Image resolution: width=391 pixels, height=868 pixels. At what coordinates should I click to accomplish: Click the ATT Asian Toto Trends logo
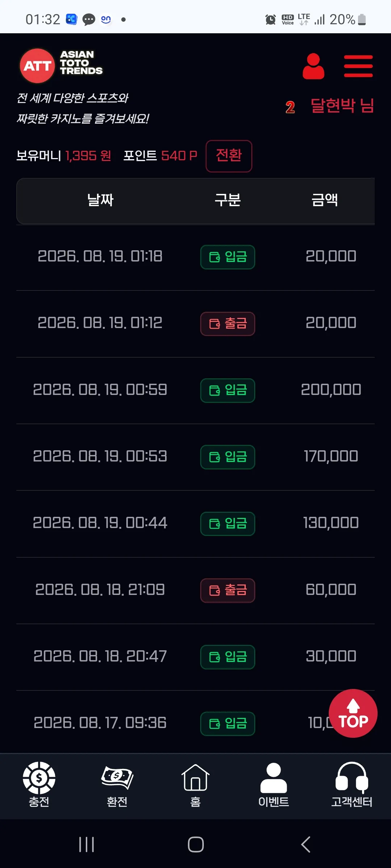pyautogui.click(x=61, y=66)
